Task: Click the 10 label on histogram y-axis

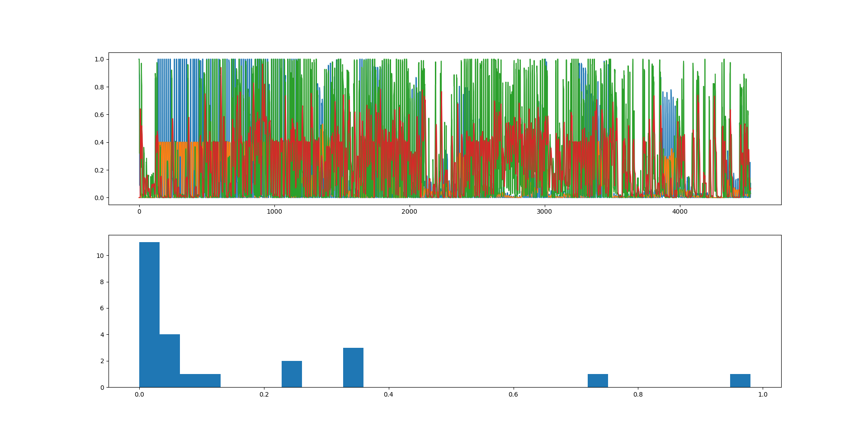Action: 100,256
